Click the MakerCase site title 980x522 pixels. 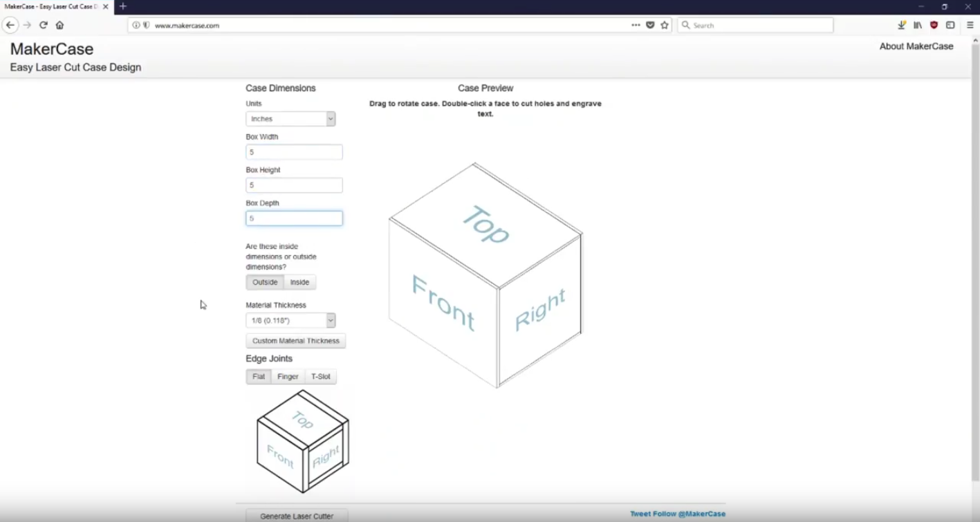[52, 49]
